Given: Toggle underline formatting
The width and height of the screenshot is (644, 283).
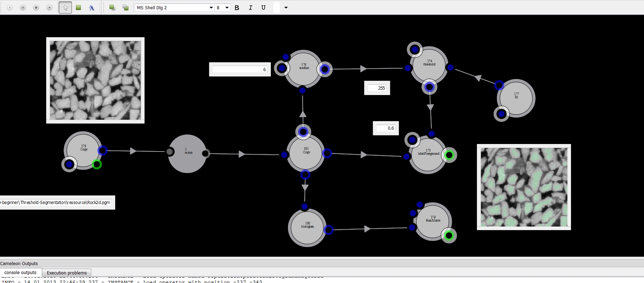Looking at the screenshot, I should (264, 8).
